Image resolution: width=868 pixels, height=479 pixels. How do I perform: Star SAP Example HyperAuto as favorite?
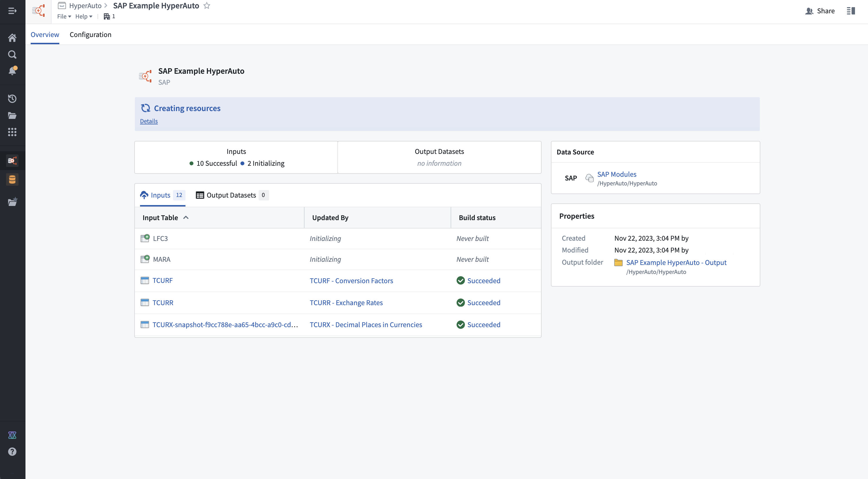click(207, 6)
